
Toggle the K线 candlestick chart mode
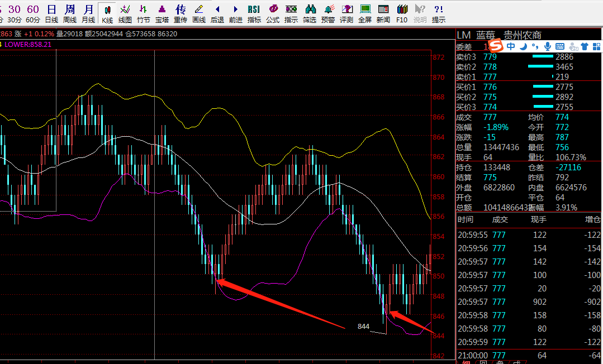[x=107, y=13]
